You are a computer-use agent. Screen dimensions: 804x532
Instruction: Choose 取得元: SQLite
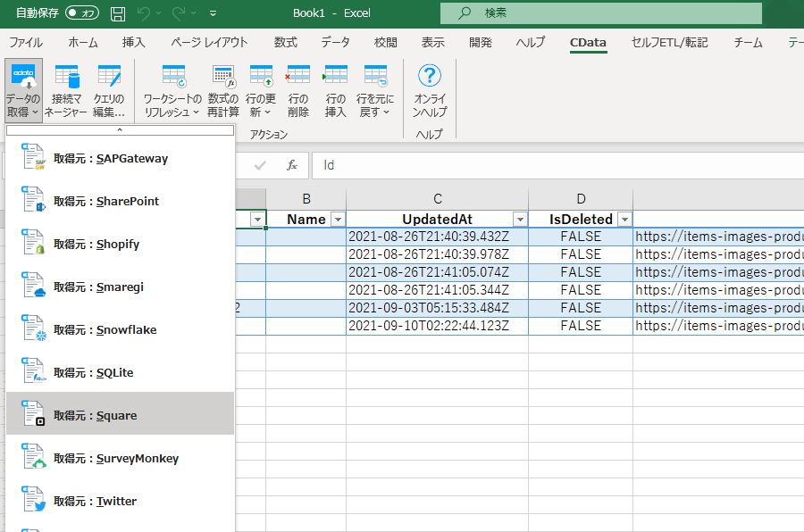coord(120,372)
